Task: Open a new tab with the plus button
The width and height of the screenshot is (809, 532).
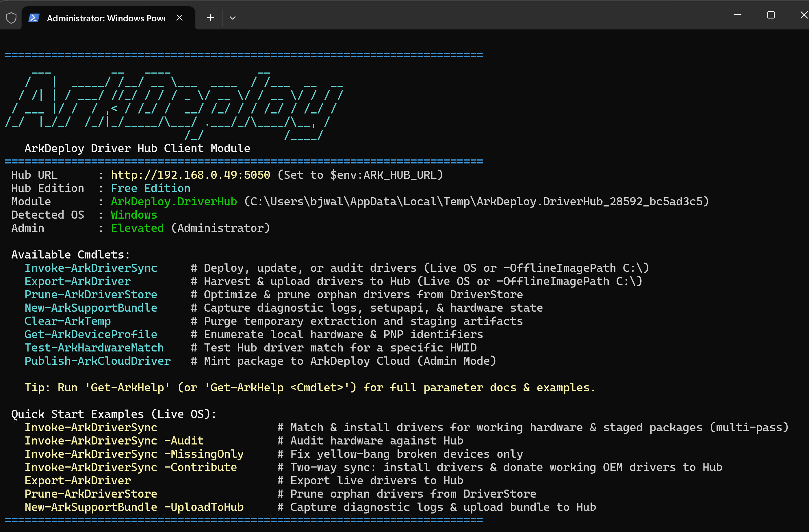Action: (210, 18)
